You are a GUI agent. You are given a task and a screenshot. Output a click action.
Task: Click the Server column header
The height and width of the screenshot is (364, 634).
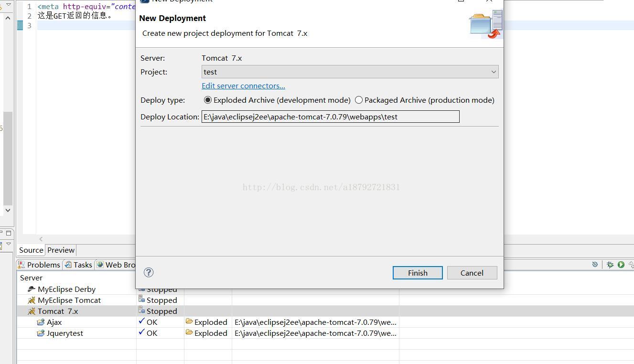click(31, 278)
